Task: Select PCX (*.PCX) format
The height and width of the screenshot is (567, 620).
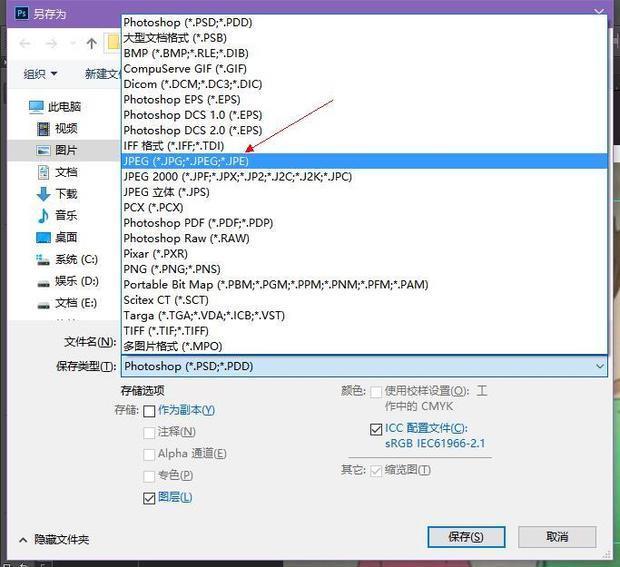Action: coord(364,208)
